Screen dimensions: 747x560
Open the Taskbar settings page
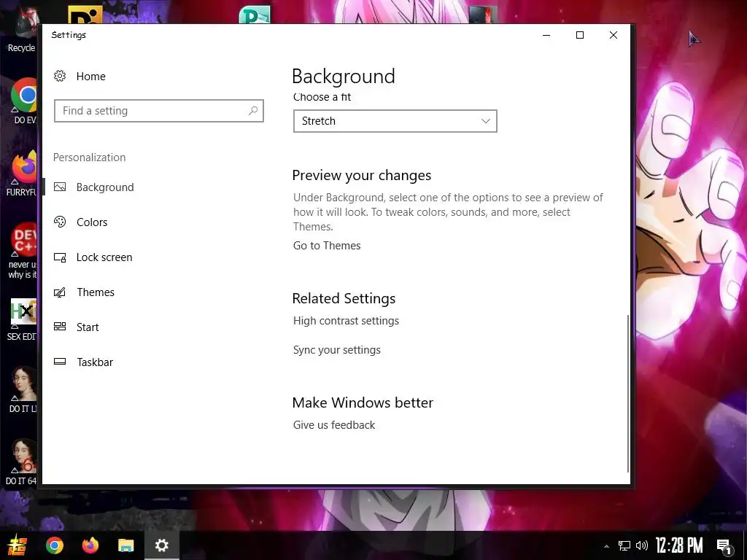point(95,362)
